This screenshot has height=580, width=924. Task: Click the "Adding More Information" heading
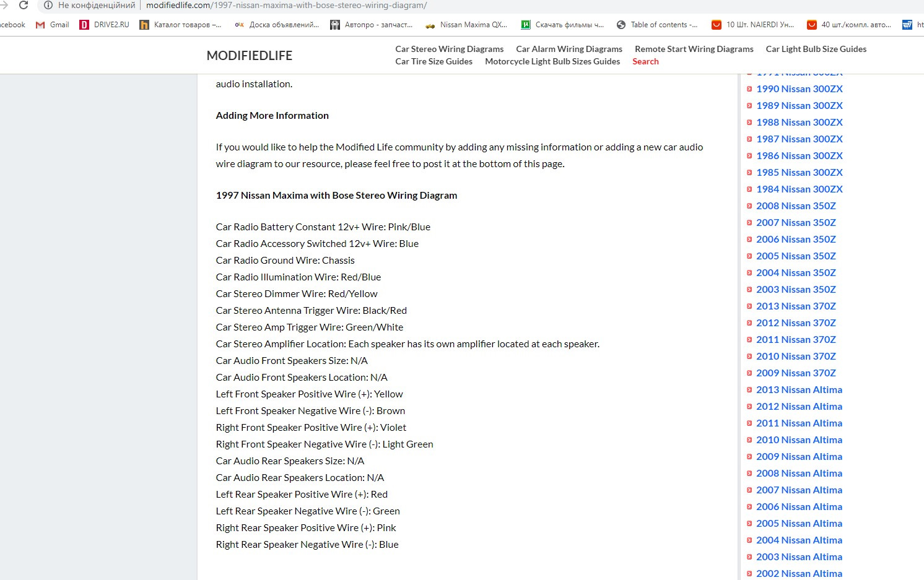click(272, 115)
